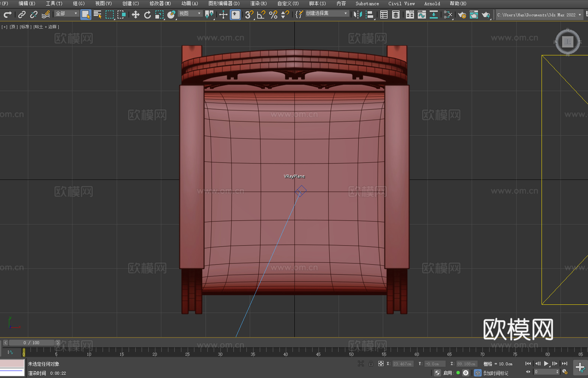Activate the Select and Place tool
This screenshot has width=588, height=378.
point(171,14)
